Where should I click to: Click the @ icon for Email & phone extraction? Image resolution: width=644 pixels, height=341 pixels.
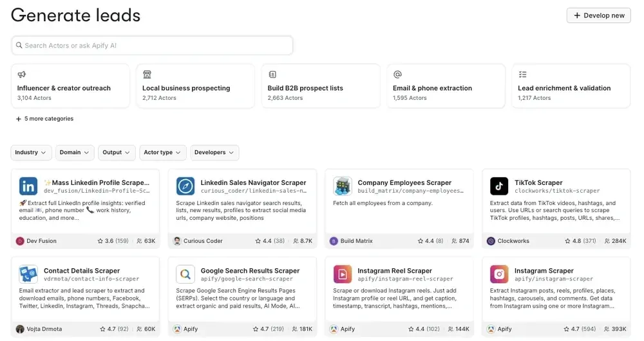coord(397,74)
